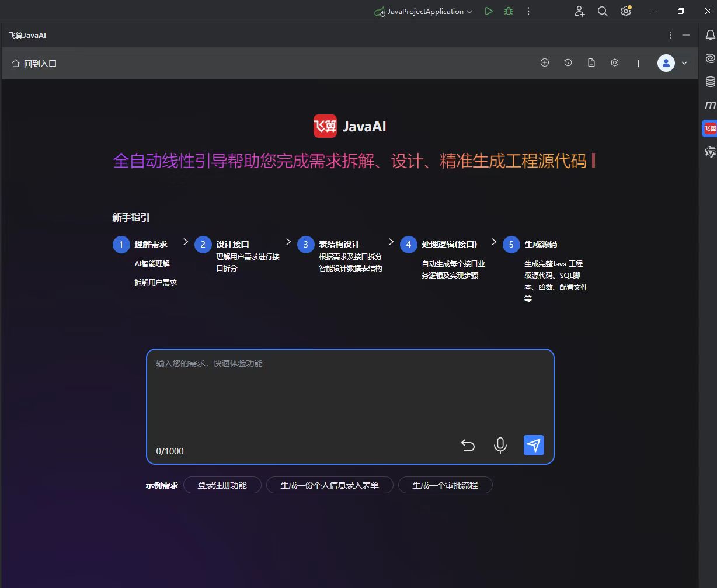The height and width of the screenshot is (588, 717).
Task: Click the 新手指引 heading
Action: point(131,217)
